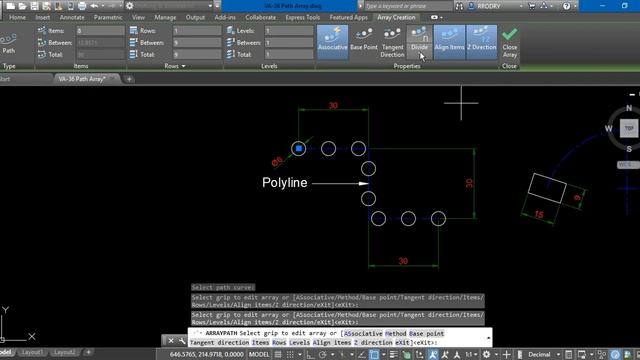Switch to the Layout1 tab
Screen dimensions: 640x360
(x=32, y=352)
